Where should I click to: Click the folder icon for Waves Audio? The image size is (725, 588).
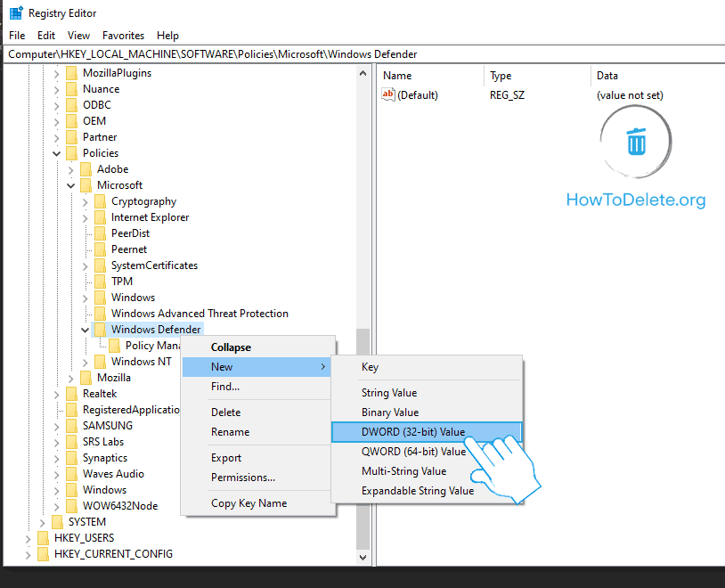pos(72,473)
